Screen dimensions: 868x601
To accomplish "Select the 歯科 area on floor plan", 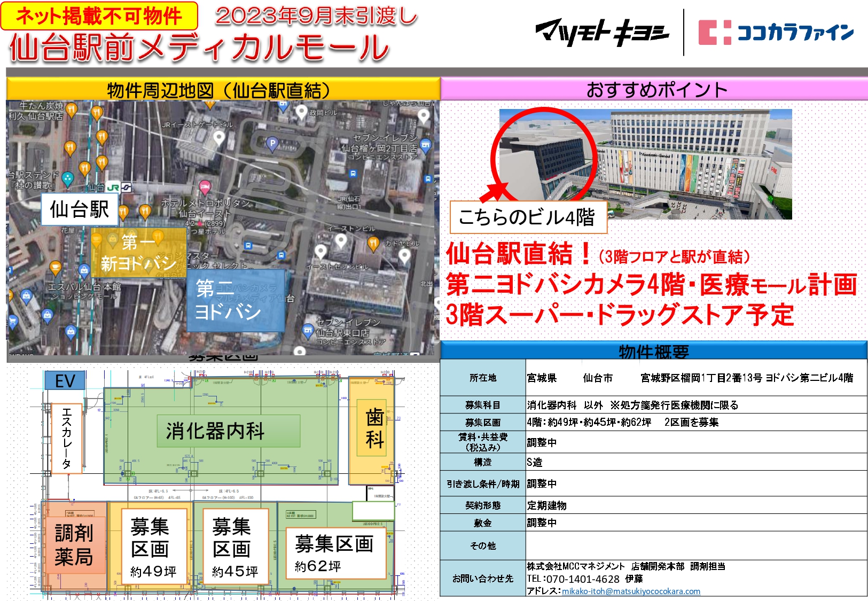I will [372, 430].
